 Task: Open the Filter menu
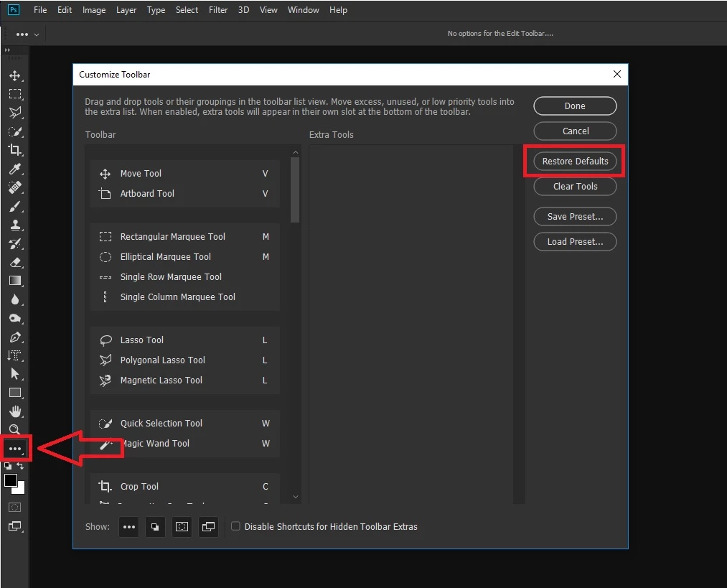(x=218, y=10)
